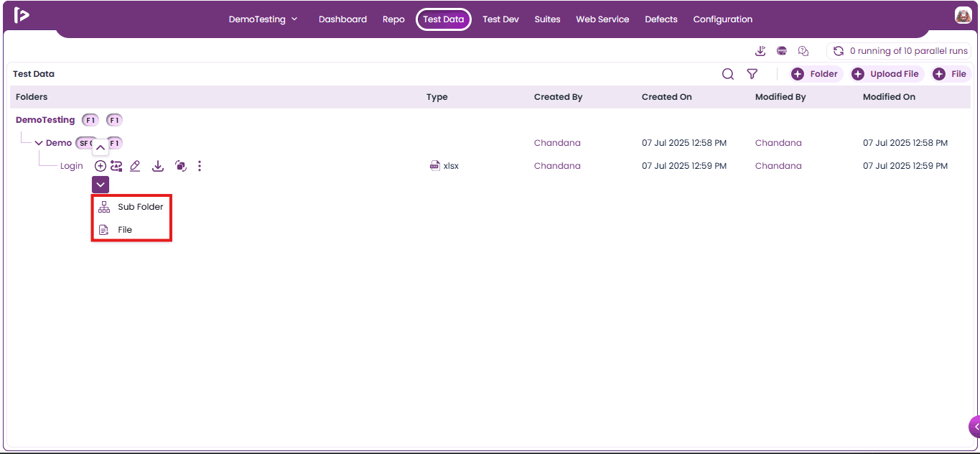
Task: Open the user profile avatar
Action: pyautogui.click(x=963, y=15)
